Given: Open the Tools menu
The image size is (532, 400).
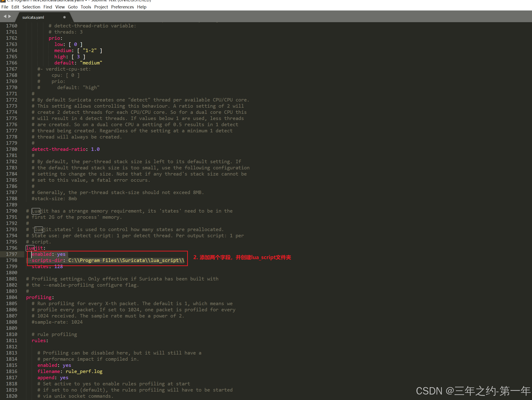Looking at the screenshot, I should coord(86,7).
